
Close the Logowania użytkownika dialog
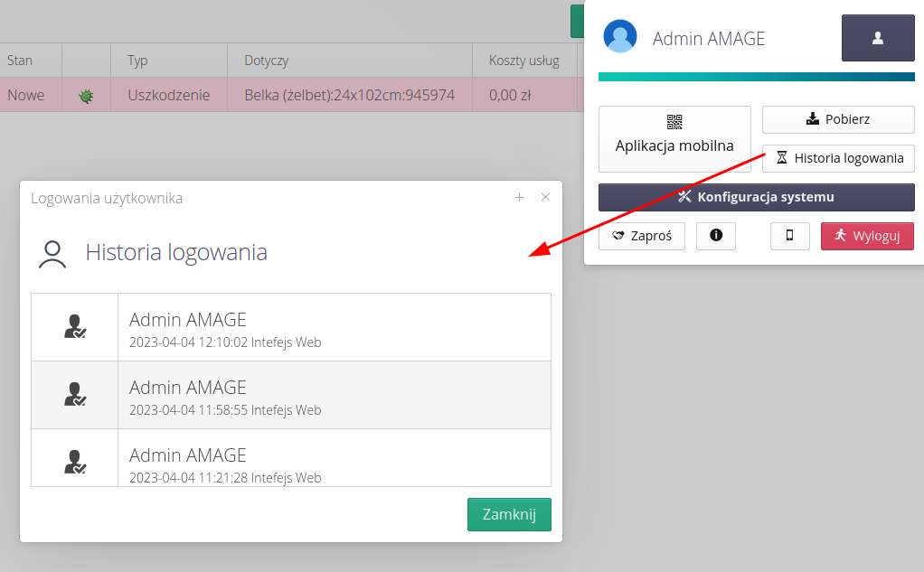(545, 198)
